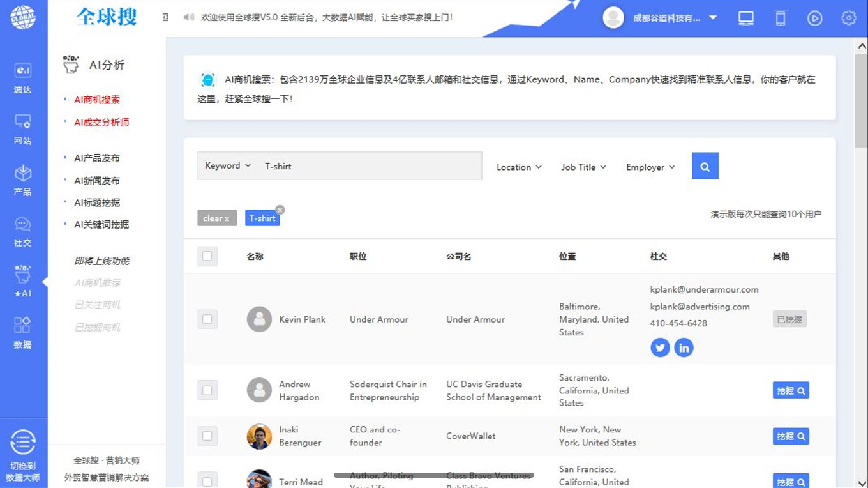Image resolution: width=868 pixels, height=488 pixels.
Task: Check the box for Kevin Plank
Action: 207,319
